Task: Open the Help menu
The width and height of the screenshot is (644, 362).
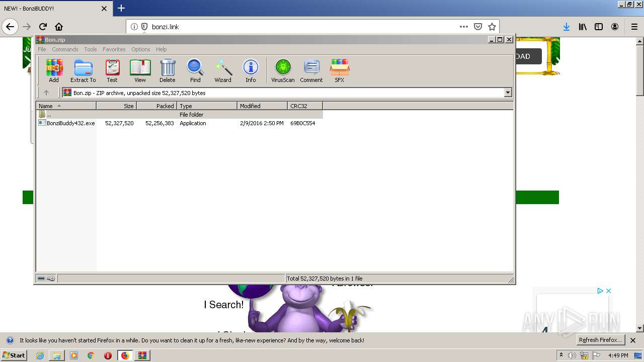Action: [x=161, y=49]
